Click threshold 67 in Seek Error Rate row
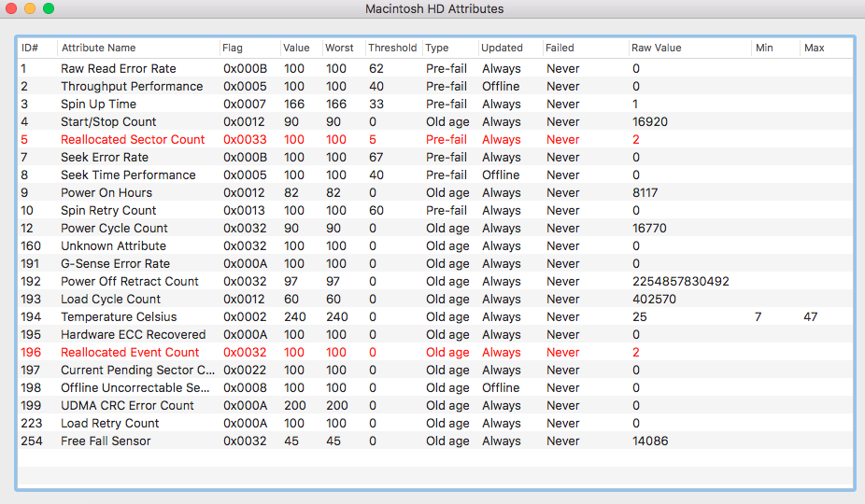Image resolution: width=865 pixels, height=504 pixels. 376,157
